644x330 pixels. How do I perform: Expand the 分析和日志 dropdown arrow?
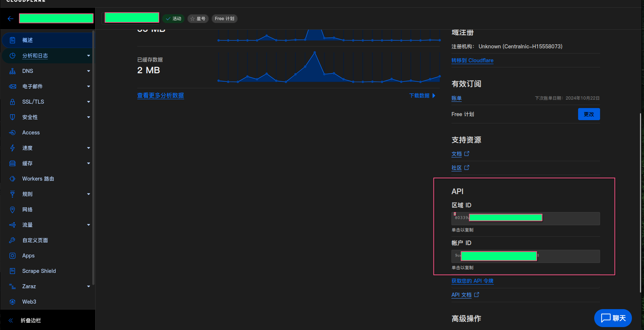click(89, 56)
